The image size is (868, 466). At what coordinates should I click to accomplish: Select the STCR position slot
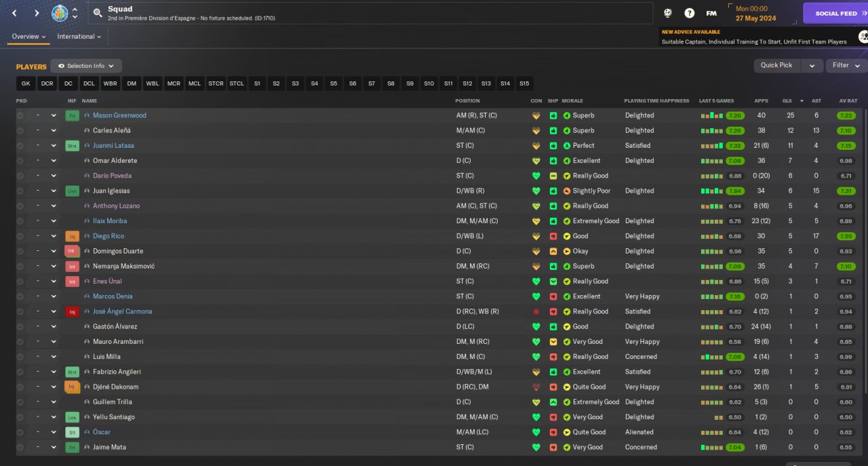(216, 83)
